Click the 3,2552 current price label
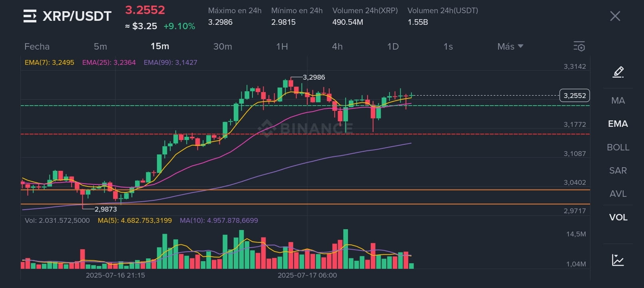644x288 pixels. pyautogui.click(x=574, y=96)
